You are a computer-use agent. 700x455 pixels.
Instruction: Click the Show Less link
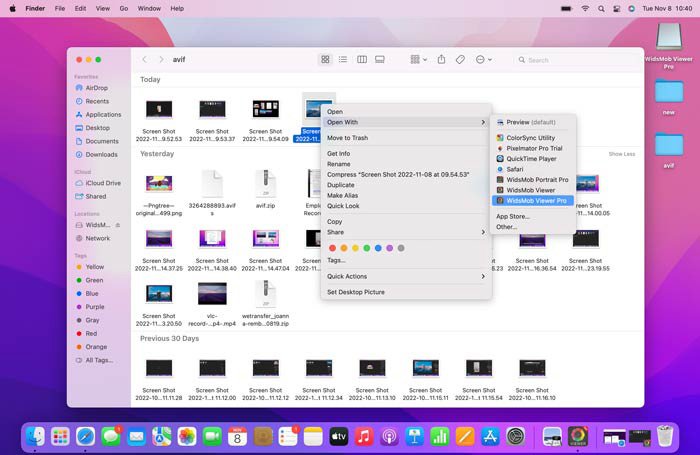[x=621, y=154]
